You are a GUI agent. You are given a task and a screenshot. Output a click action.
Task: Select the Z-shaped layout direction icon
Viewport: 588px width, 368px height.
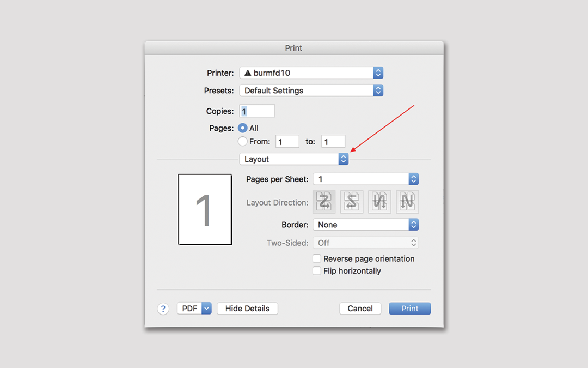click(324, 202)
